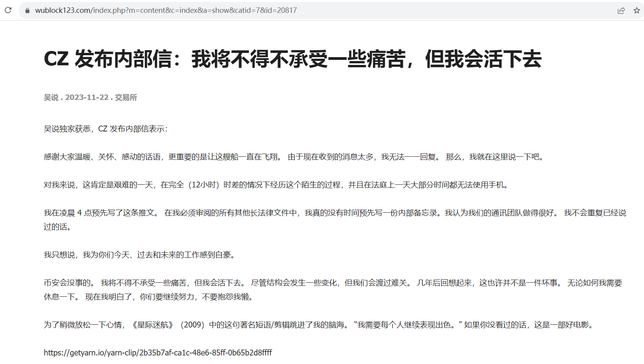Click the wrapped line "休息一下。 现在我明白了"
Image resolution: width=644 pixels, height=364 pixels.
pyautogui.click(x=150, y=297)
